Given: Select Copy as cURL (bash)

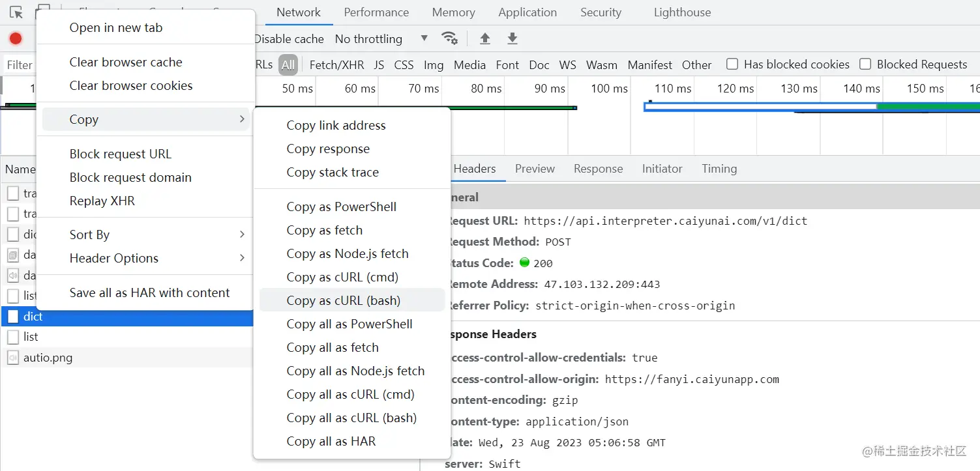Looking at the screenshot, I should pos(352,300).
